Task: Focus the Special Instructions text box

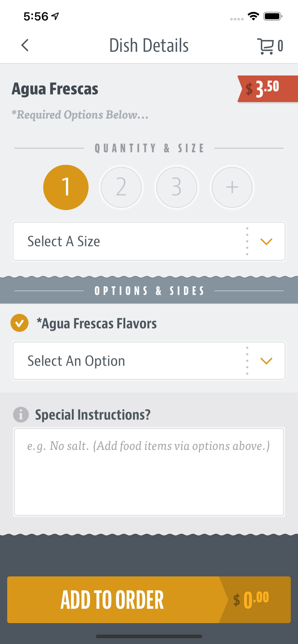Action: coord(149,472)
